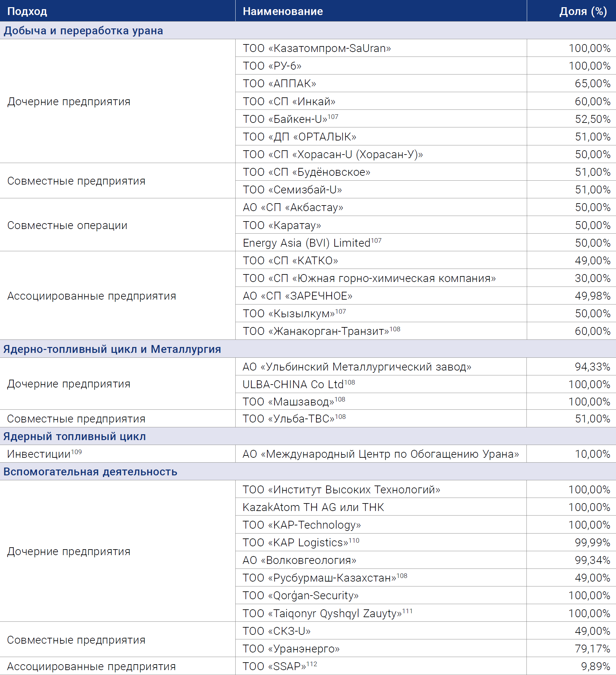
Task: Click «Международный Центр по Обогащению Урана» cell
Action: [x=381, y=454]
